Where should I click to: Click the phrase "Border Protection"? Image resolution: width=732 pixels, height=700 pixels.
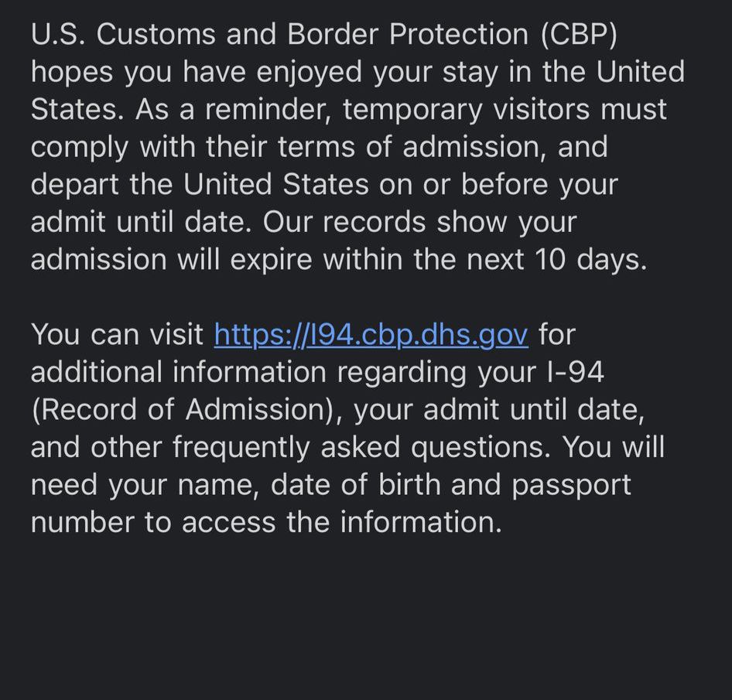tap(408, 35)
